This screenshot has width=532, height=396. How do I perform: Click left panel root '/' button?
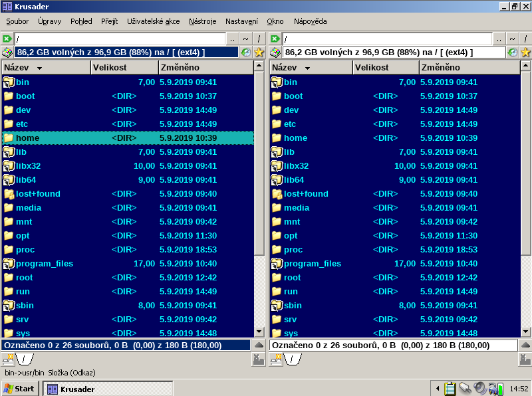[x=259, y=39]
